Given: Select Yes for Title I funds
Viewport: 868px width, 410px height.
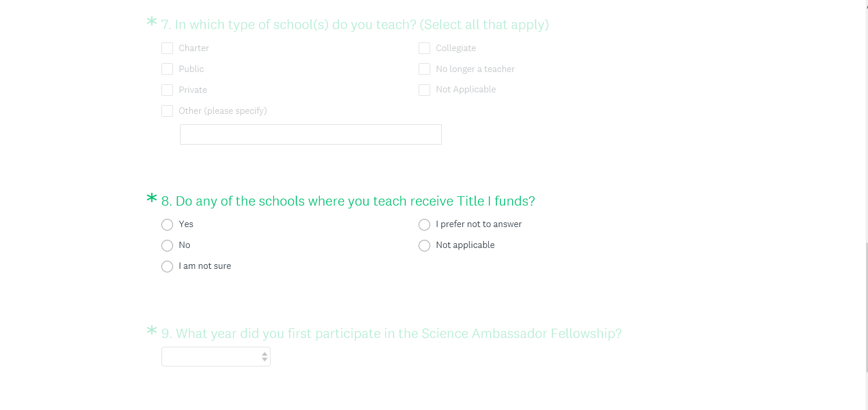Looking at the screenshot, I should (167, 225).
